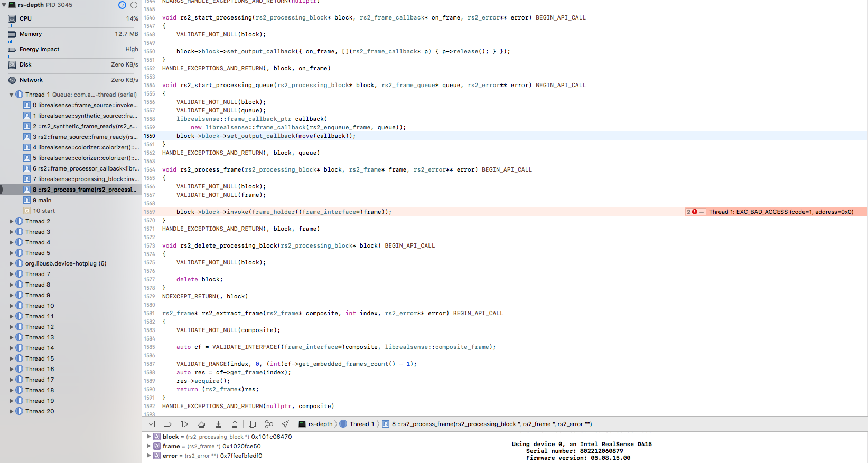The width and height of the screenshot is (868, 463).
Task: Click the Step Over icon
Action: pyautogui.click(x=201, y=424)
